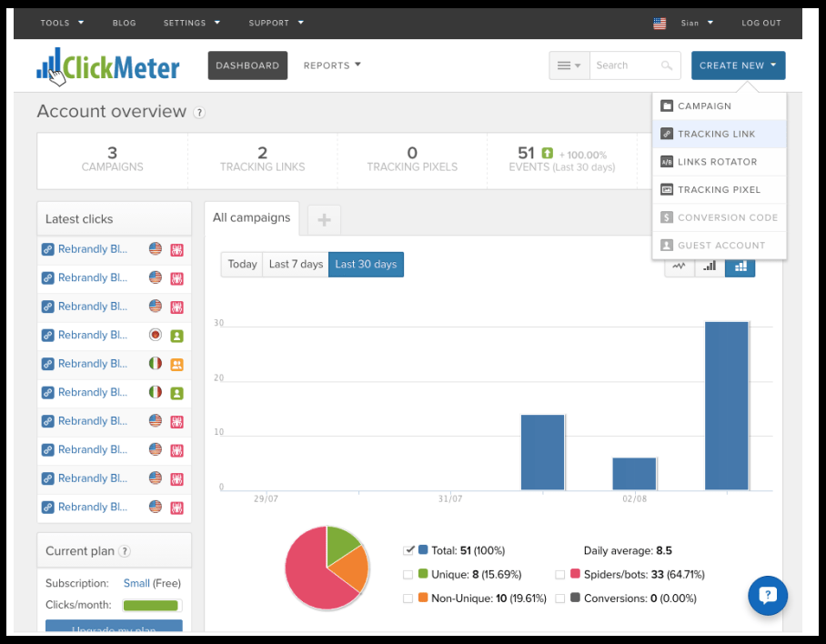Expand the Reports dropdown
This screenshot has width=826, height=644.
(x=332, y=65)
